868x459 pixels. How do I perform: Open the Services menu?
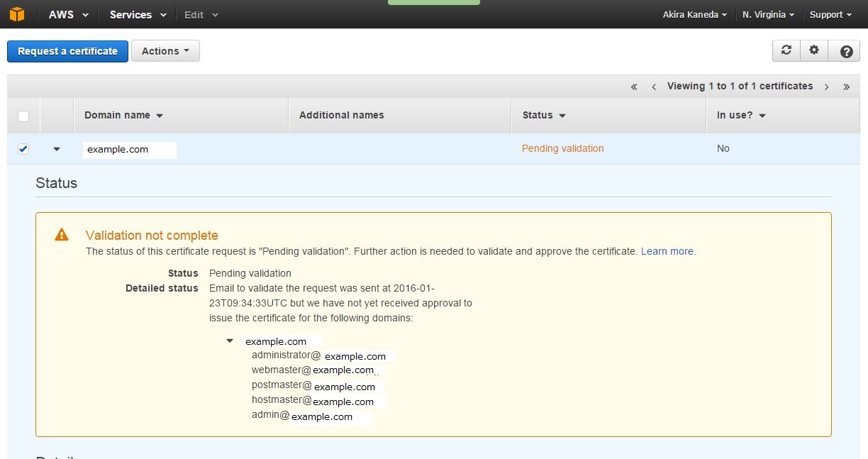(138, 14)
